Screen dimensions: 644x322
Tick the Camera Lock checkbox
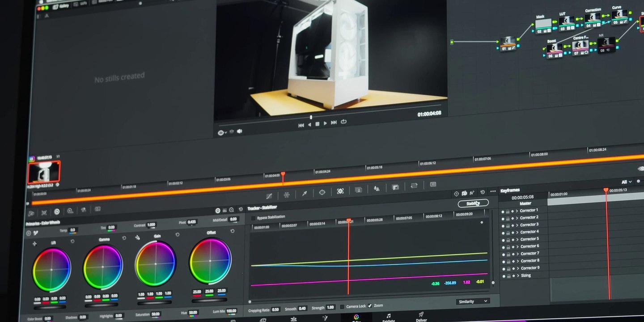coord(342,306)
